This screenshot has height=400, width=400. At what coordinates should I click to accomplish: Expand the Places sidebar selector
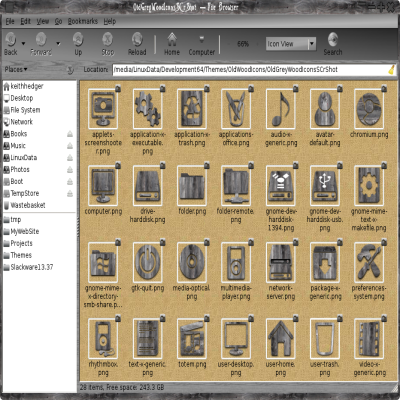click(16, 69)
